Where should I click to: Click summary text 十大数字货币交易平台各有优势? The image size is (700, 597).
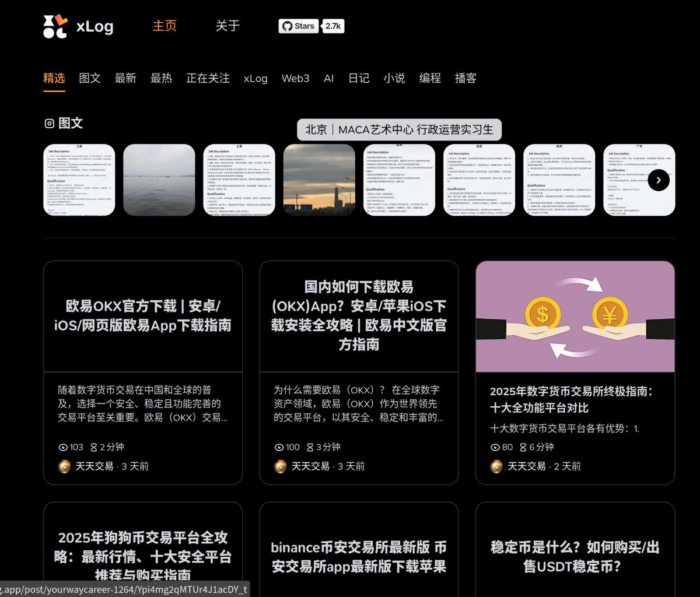[x=565, y=429]
